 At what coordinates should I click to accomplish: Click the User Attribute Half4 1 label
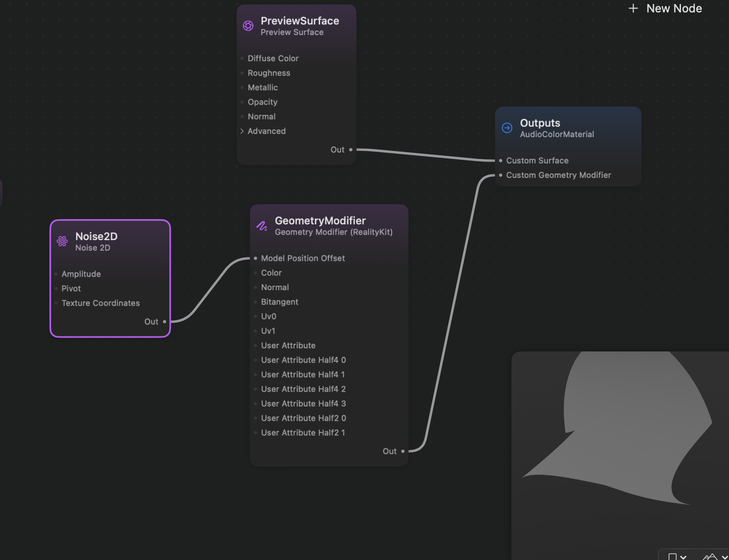[303, 375]
